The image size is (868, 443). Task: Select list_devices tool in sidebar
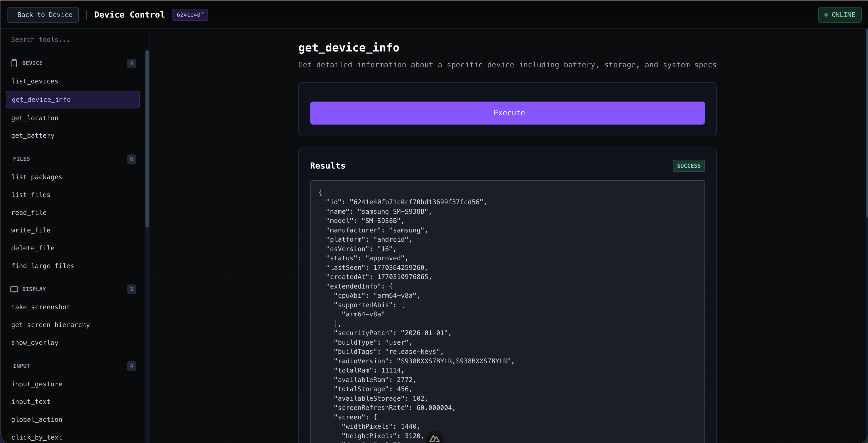(73, 81)
